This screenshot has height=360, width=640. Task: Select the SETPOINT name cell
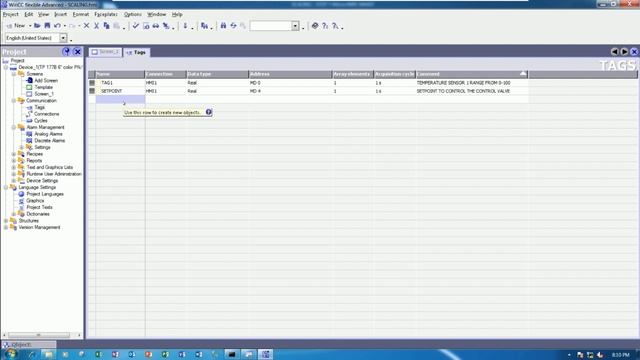pyautogui.click(x=120, y=91)
